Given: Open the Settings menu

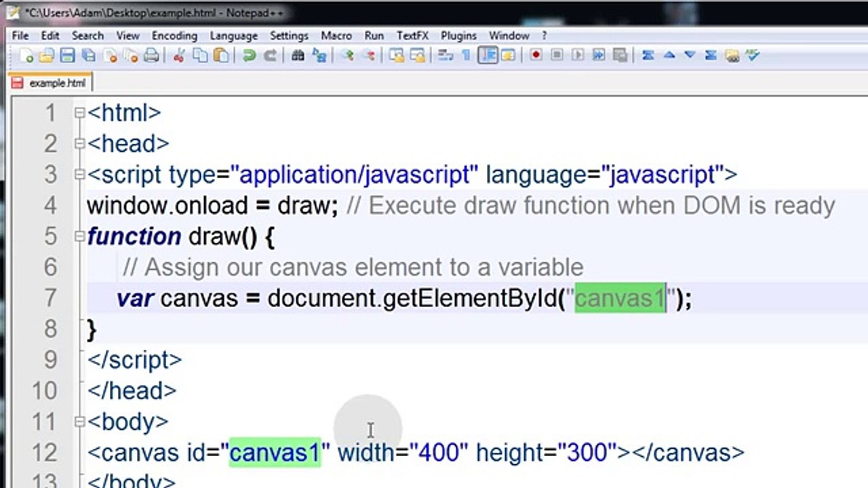Looking at the screenshot, I should coord(289,35).
